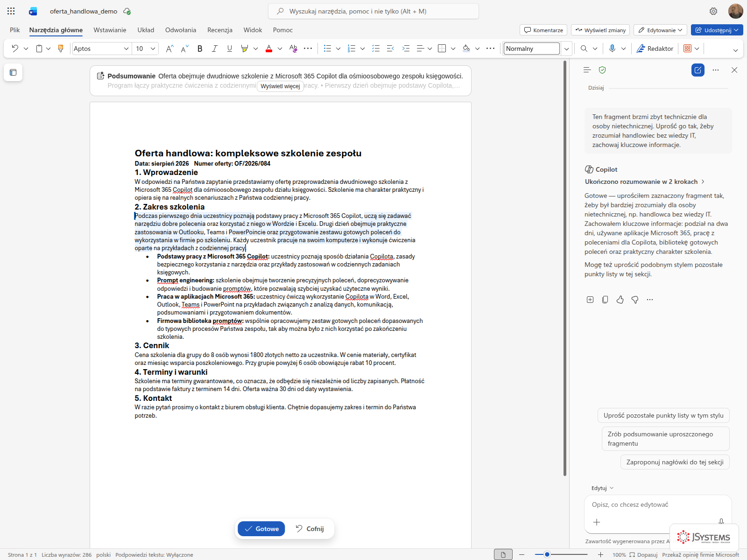Viewport: 747px width, 560px height.
Task: Toggle bold formatting
Action: click(200, 49)
